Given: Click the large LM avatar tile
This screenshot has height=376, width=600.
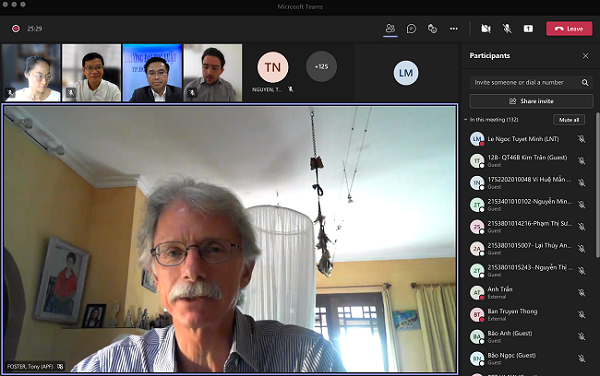Looking at the screenshot, I should click(x=406, y=73).
